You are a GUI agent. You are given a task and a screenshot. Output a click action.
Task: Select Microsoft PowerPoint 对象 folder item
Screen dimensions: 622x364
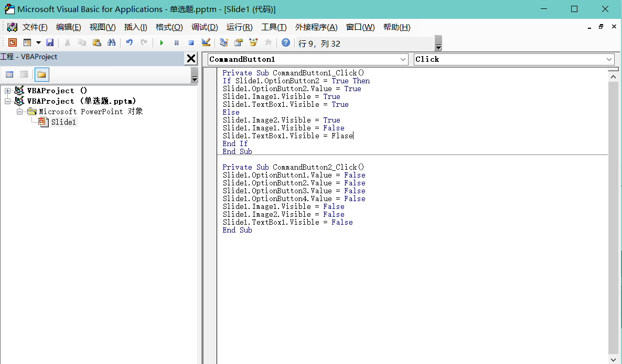[x=91, y=112]
